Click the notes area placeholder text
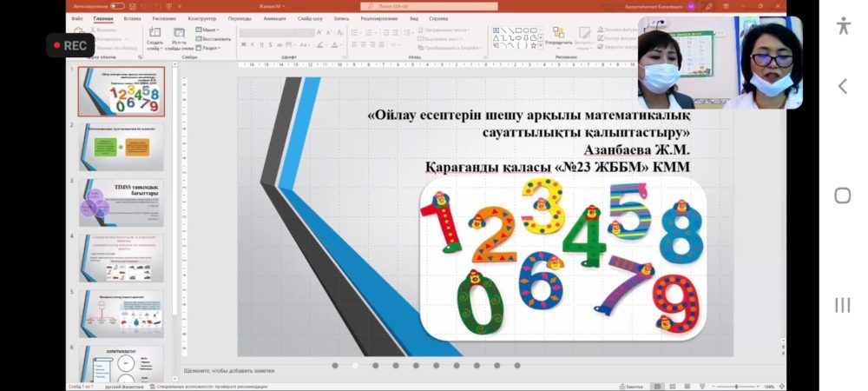868x391 pixels. 228,370
